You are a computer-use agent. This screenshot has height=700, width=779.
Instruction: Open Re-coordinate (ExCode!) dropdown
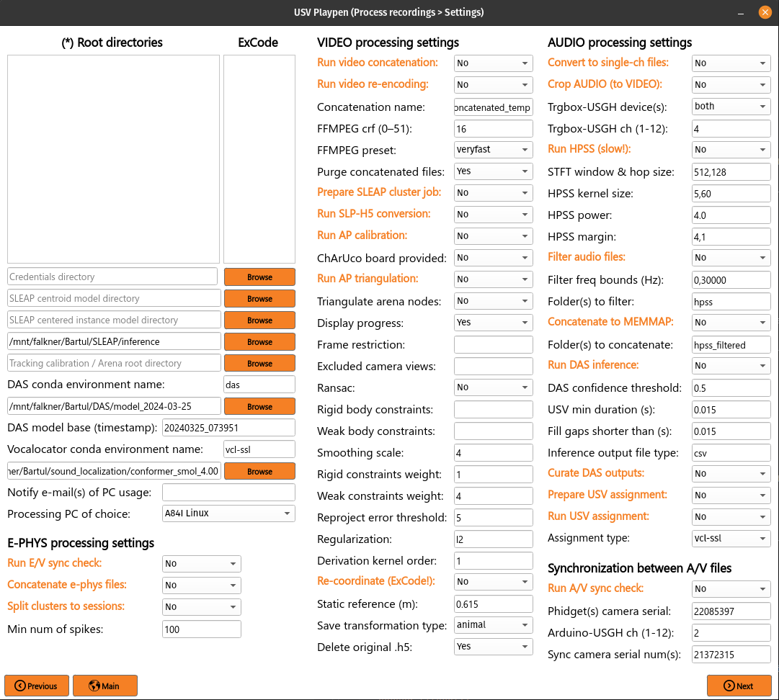tap(493, 581)
